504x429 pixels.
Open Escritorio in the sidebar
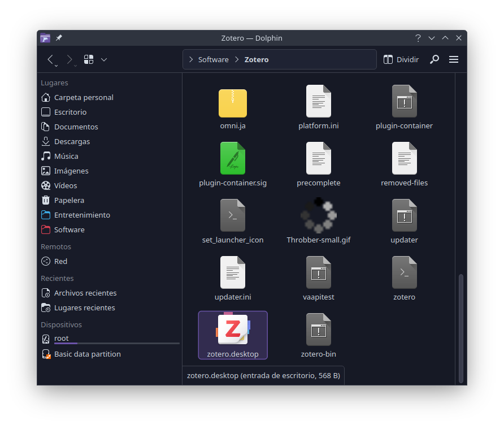[x=109, y=112]
